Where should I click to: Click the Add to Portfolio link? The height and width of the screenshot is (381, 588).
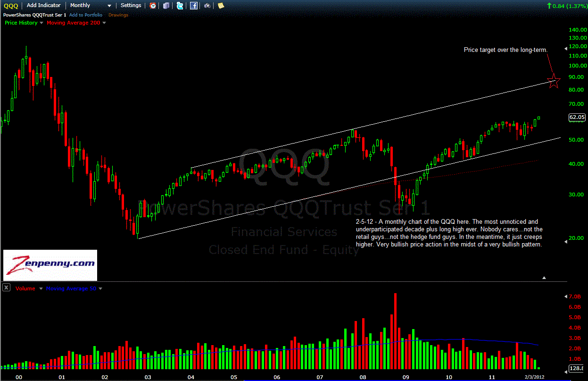86,15
